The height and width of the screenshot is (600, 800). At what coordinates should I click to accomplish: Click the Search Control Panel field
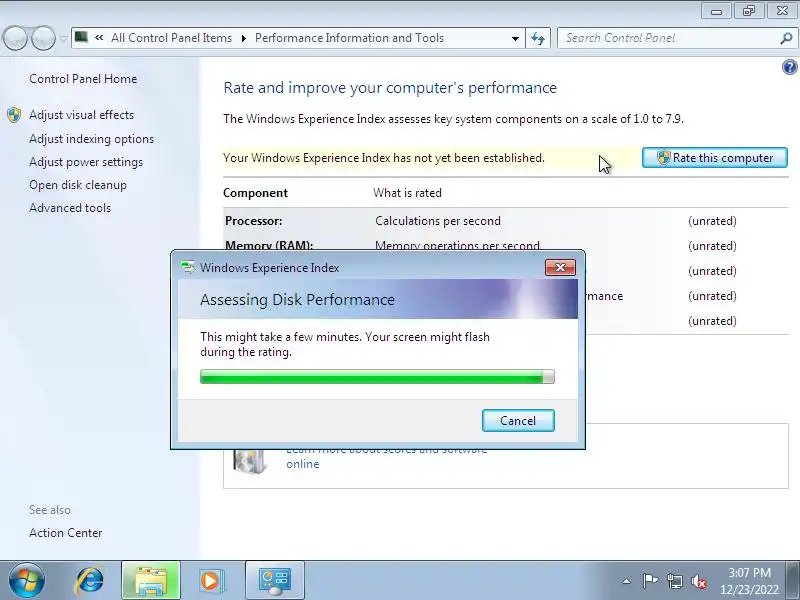click(668, 38)
